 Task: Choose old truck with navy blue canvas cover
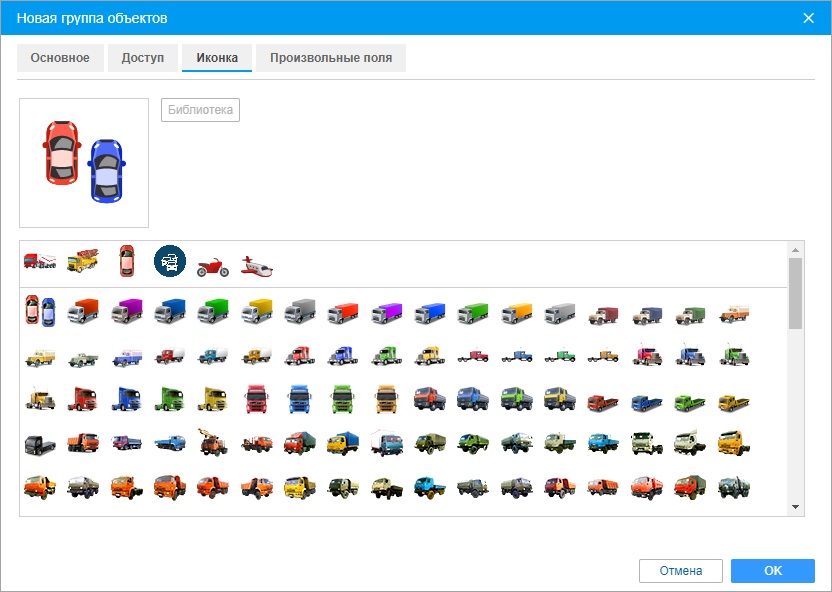coord(647,316)
